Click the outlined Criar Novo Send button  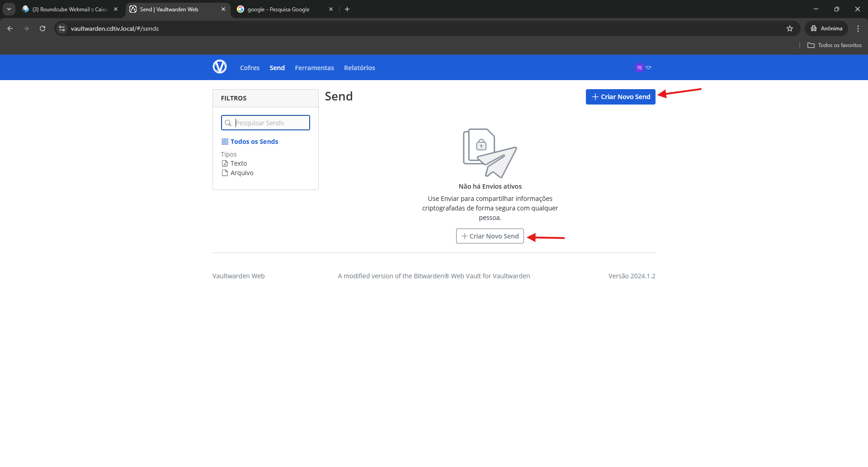point(490,236)
